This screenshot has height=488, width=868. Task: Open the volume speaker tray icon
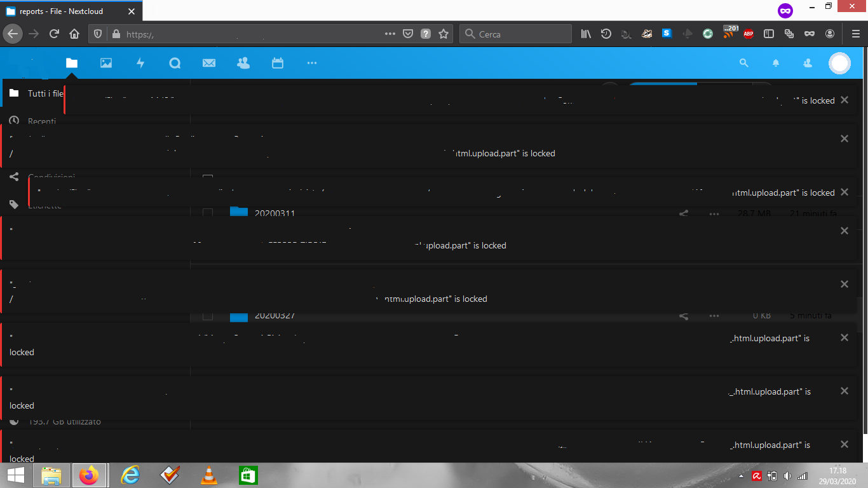point(788,476)
